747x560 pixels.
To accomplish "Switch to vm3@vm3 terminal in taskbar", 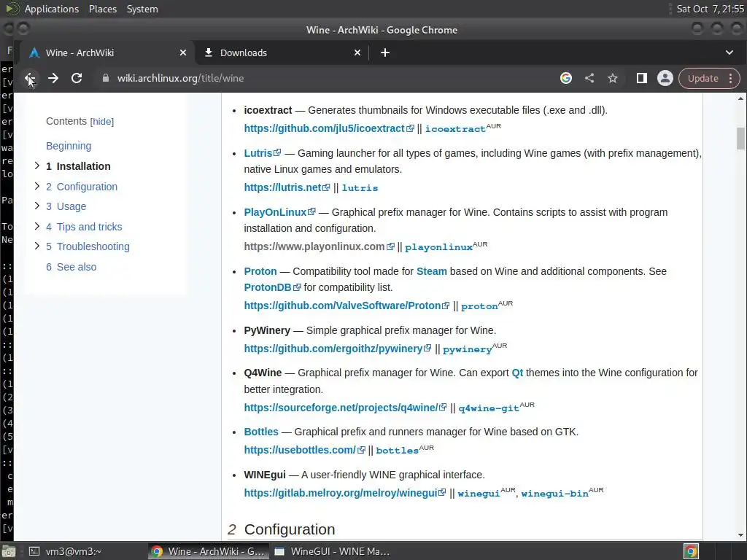I will (65, 551).
